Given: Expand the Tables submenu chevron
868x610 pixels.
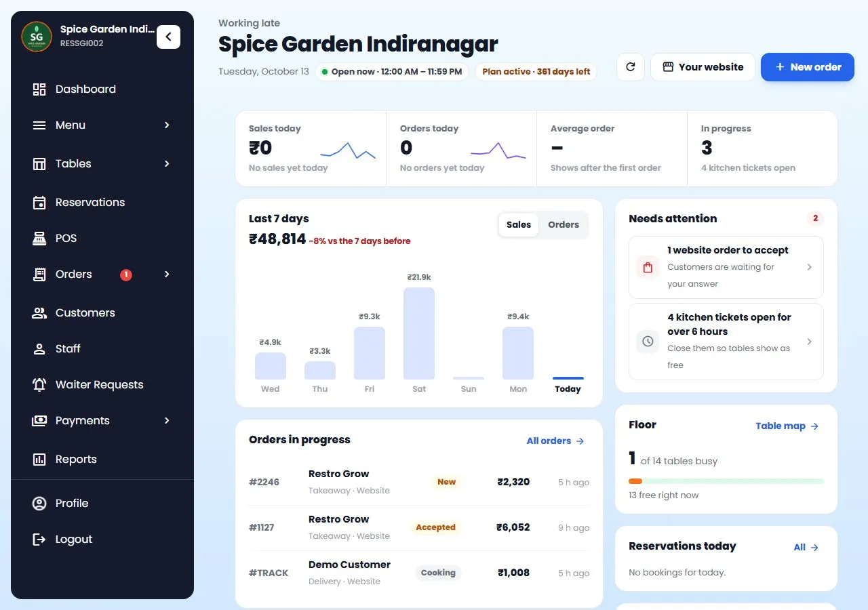Looking at the screenshot, I should (x=167, y=164).
